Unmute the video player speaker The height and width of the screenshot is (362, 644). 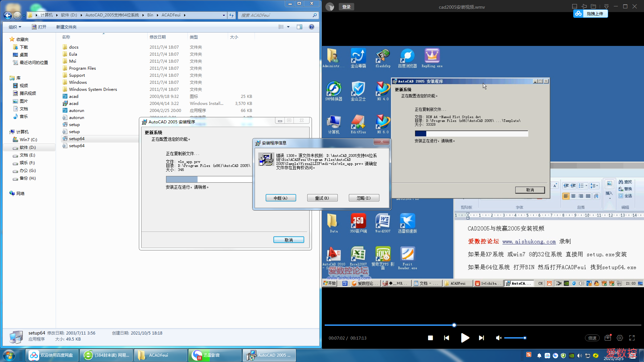point(499,338)
